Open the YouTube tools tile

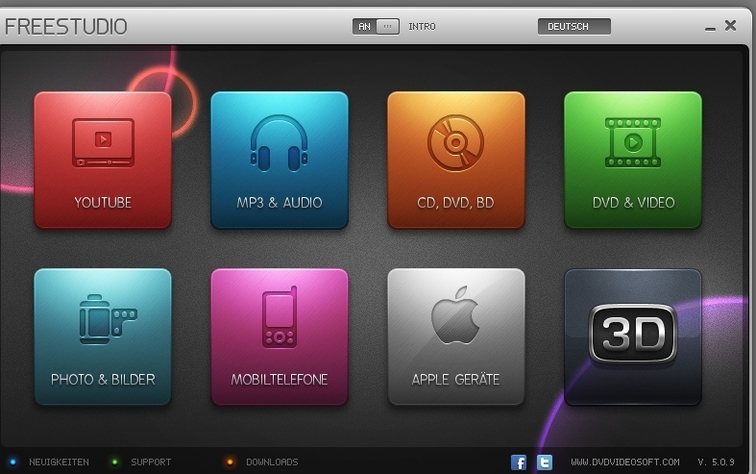click(x=103, y=160)
